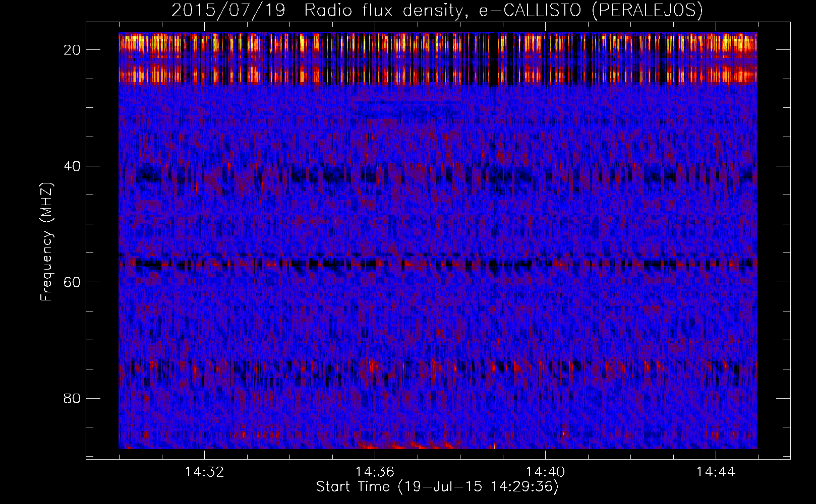Click the 14:40 time axis label
Screen dimensions: 816x504
(x=545, y=472)
